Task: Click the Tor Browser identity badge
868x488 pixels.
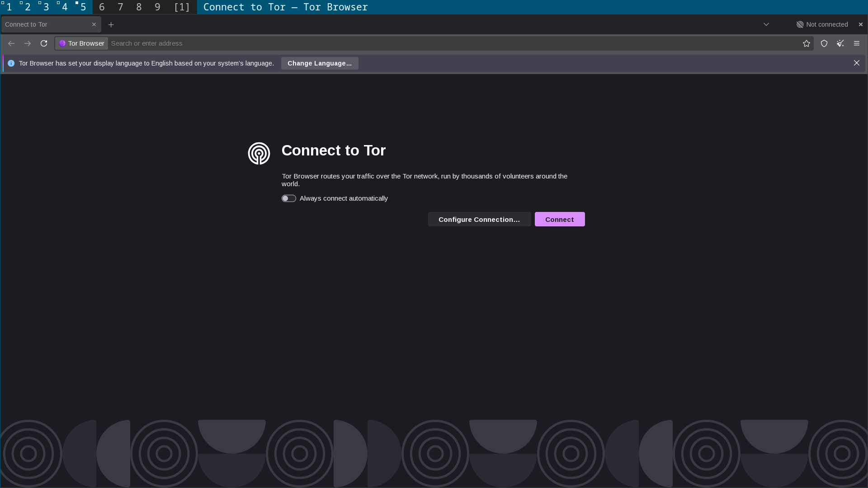Action: pyautogui.click(x=82, y=43)
